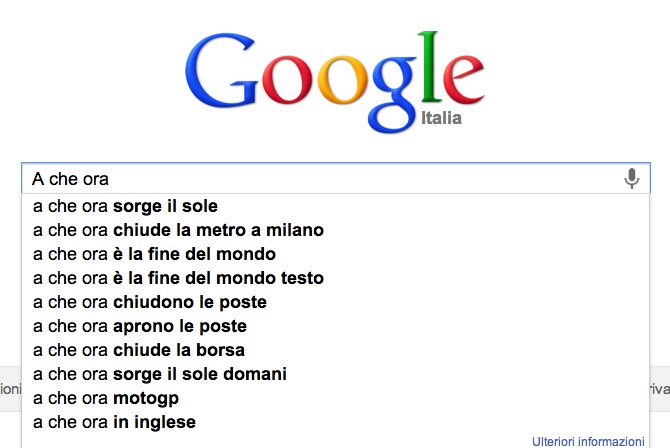The image size is (670, 448).
Task: Click the Google logo
Action: (334, 80)
